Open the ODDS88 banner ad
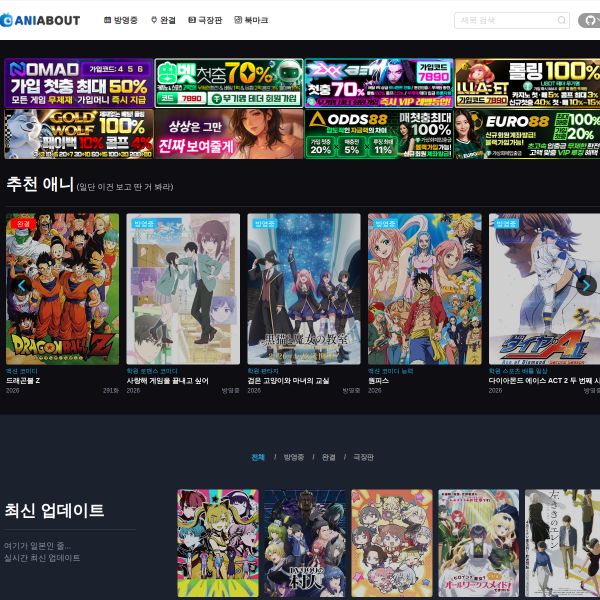The height and width of the screenshot is (600, 600). pos(379,134)
